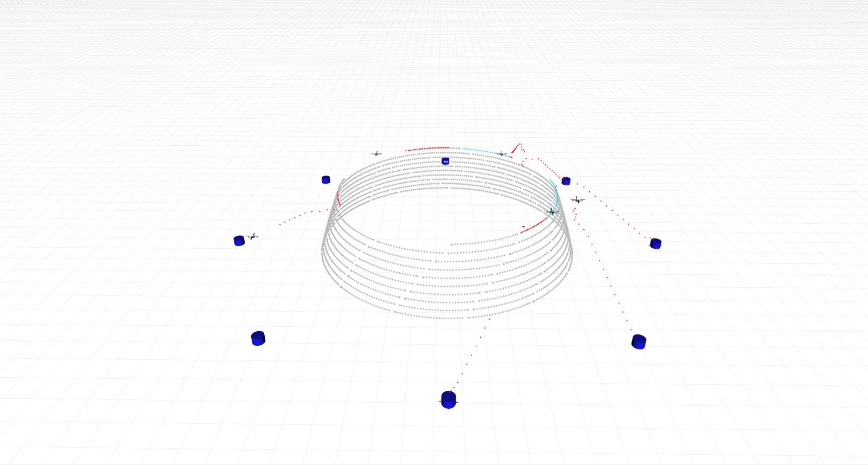Pick the far-left blue cylinder beside the drone
Screen dimensions: 868x465
coord(239,241)
